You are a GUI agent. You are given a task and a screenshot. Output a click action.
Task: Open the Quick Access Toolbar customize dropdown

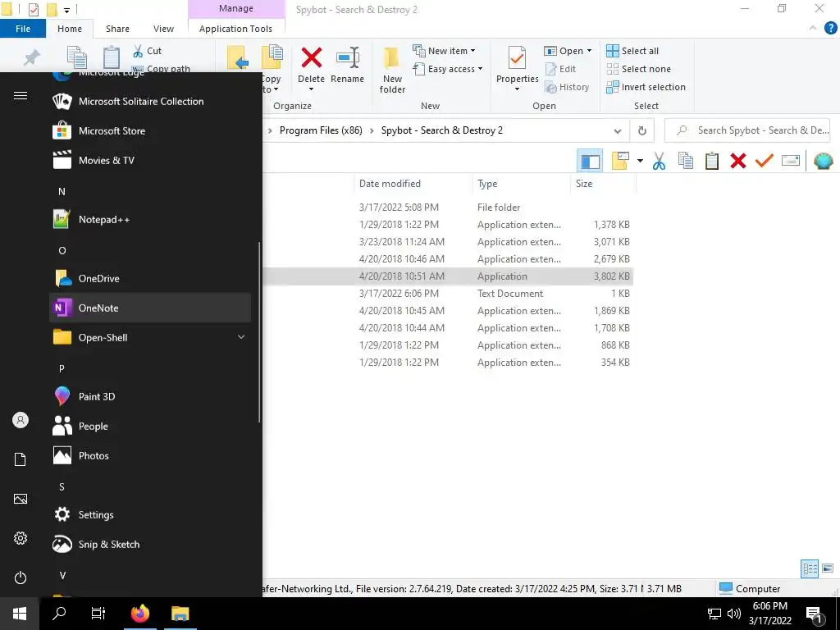click(67, 10)
